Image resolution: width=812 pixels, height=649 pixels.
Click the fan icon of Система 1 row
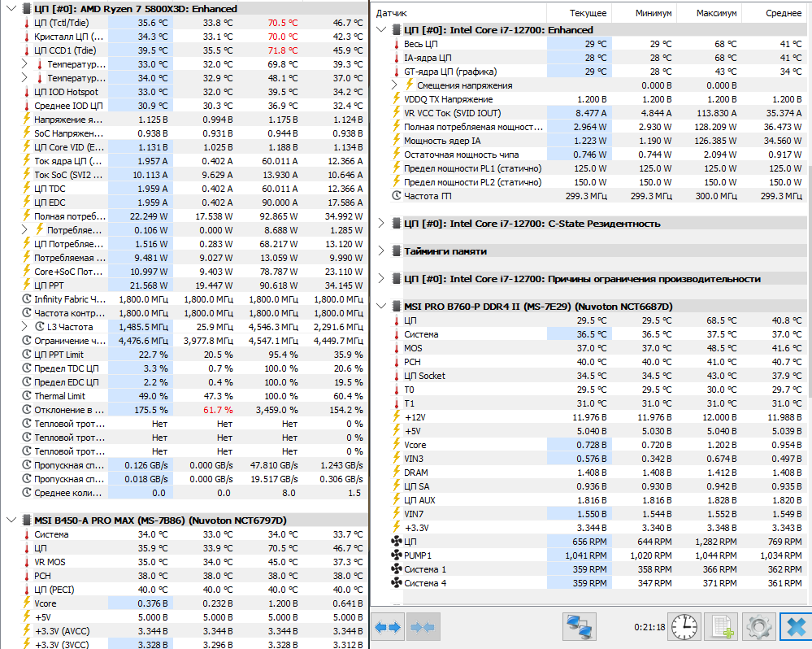pos(397,569)
